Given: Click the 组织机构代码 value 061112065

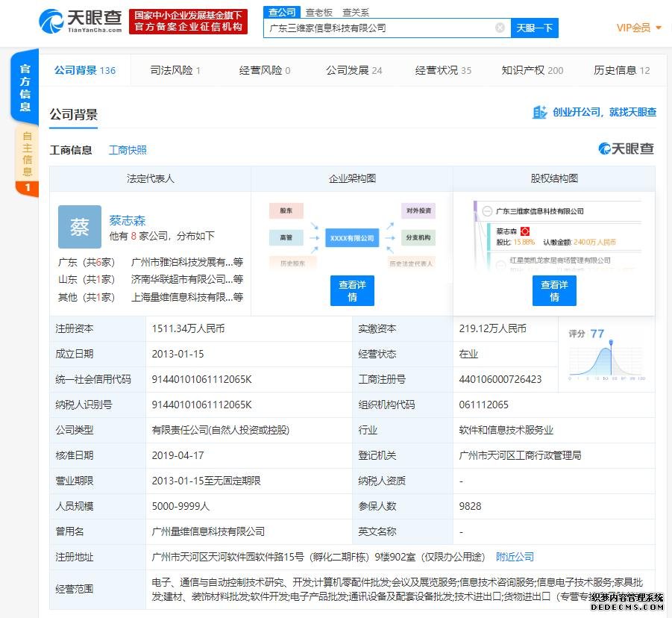Looking at the screenshot, I should (483, 405).
